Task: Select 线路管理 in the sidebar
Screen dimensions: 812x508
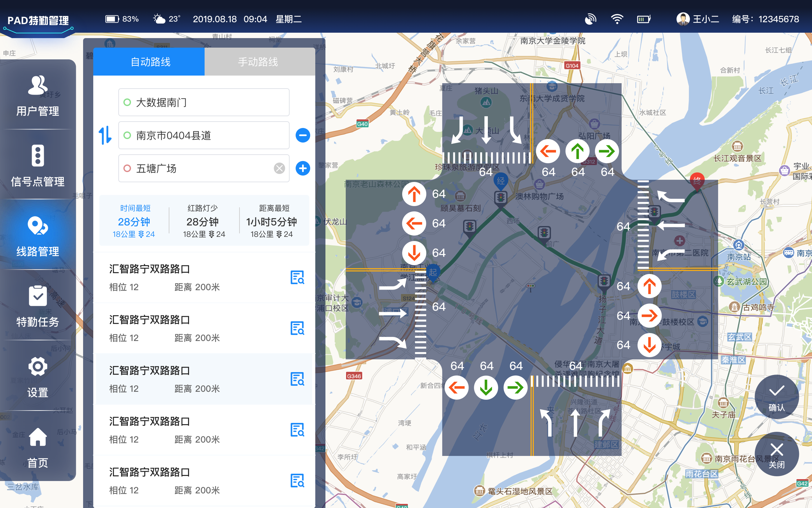Action: pyautogui.click(x=37, y=236)
